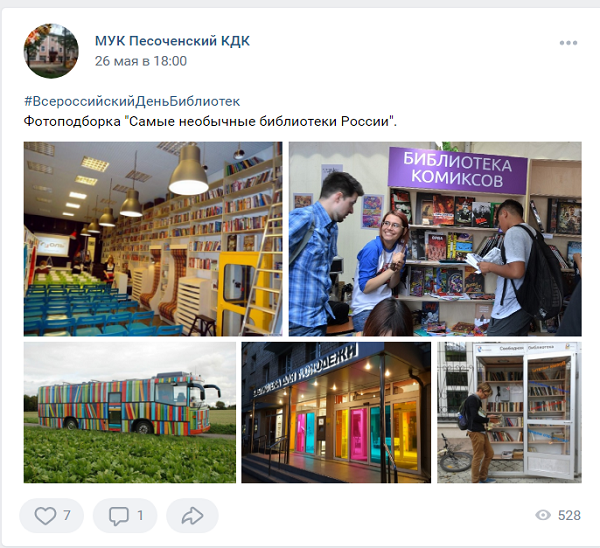
Task: Open the colorful book-painted bus photo
Action: tap(130, 413)
